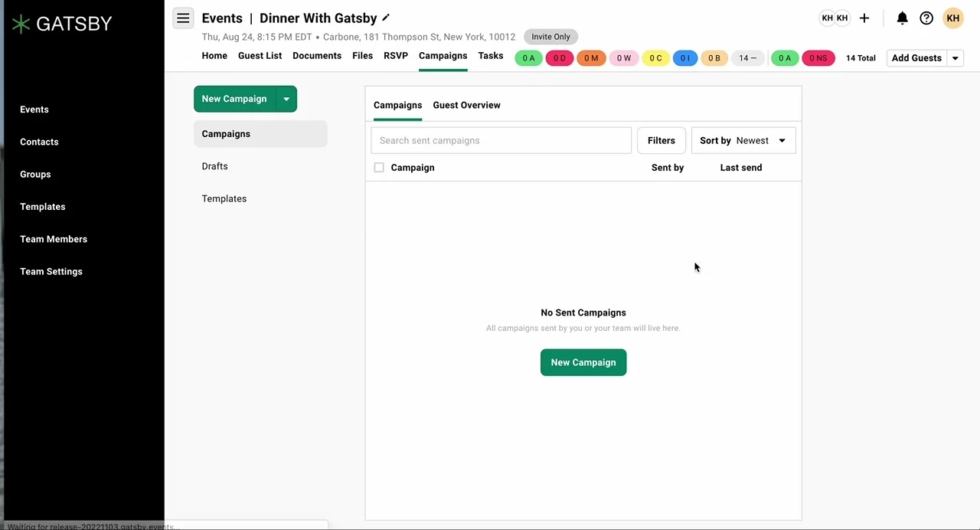Click the Add Guests button
This screenshot has height=530, width=980.
[x=916, y=58]
